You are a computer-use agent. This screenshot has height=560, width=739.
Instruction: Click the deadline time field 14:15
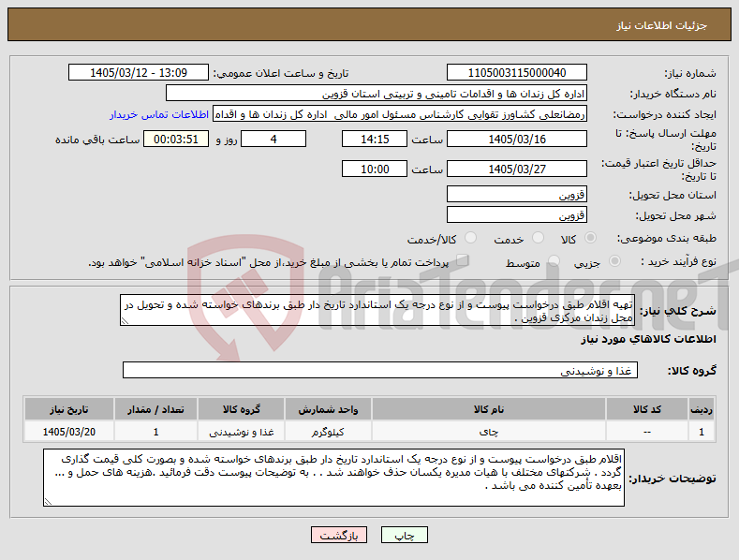pyautogui.click(x=375, y=139)
